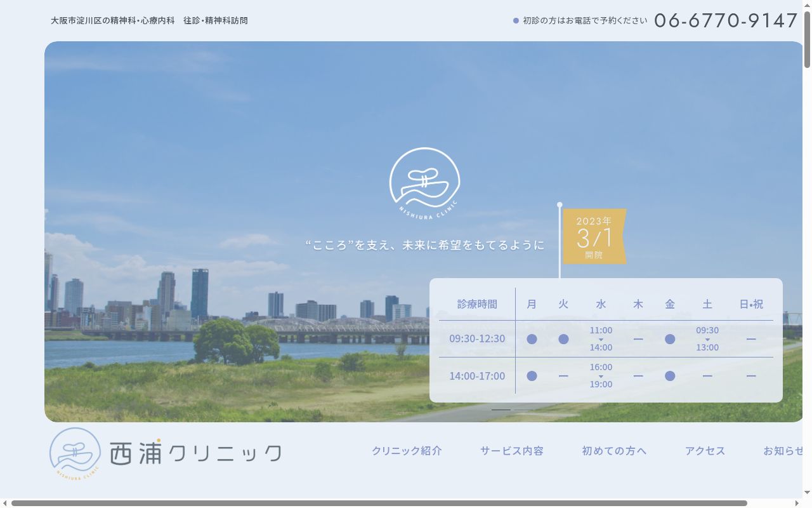The height and width of the screenshot is (508, 812).
Task: Open the アクセス menu item
Action: [x=705, y=451]
